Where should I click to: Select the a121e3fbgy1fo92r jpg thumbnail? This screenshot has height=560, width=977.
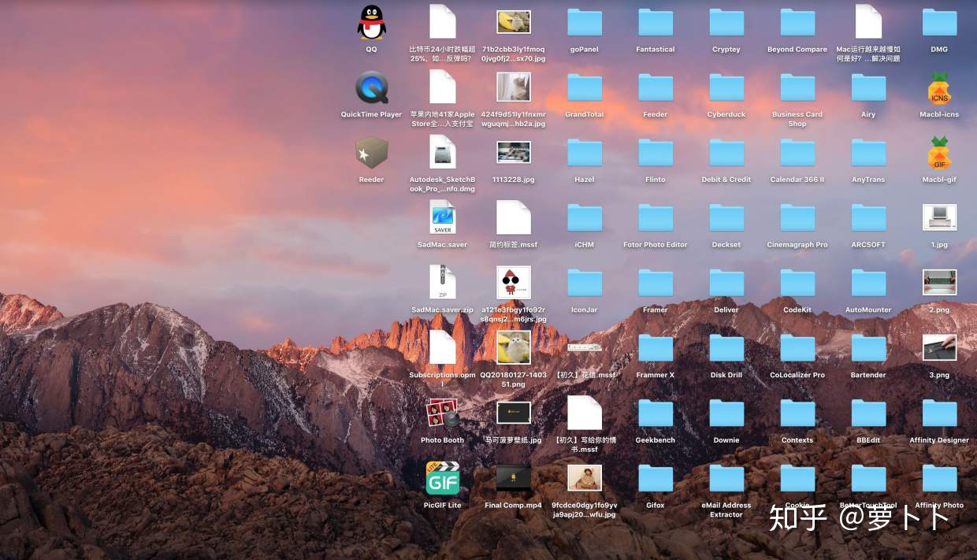(x=514, y=282)
